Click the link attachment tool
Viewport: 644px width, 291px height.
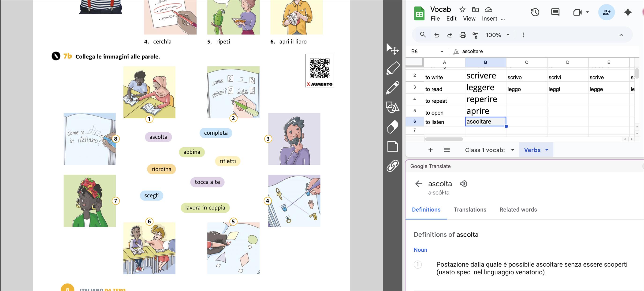pos(392,166)
